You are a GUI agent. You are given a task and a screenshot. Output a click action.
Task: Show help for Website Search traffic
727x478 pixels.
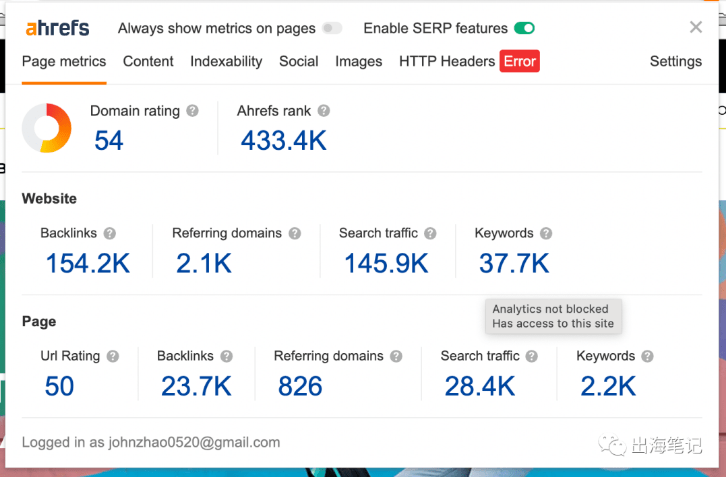430,233
